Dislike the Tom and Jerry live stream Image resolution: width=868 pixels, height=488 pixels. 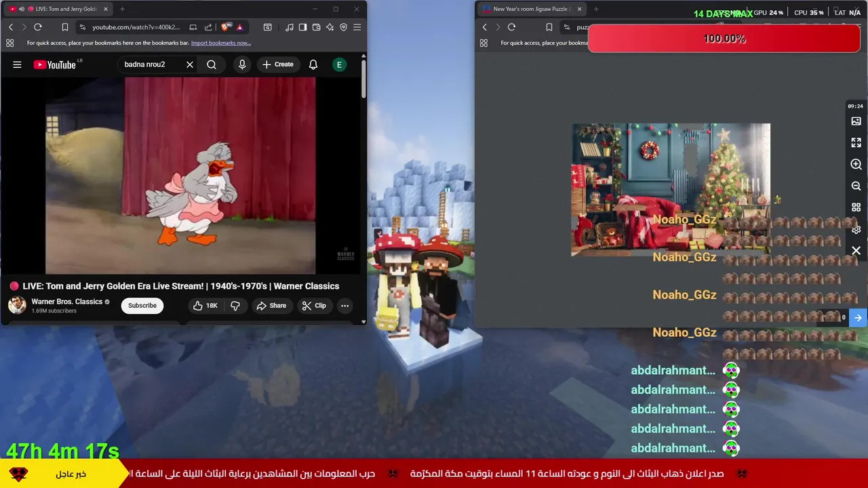[235, 306]
